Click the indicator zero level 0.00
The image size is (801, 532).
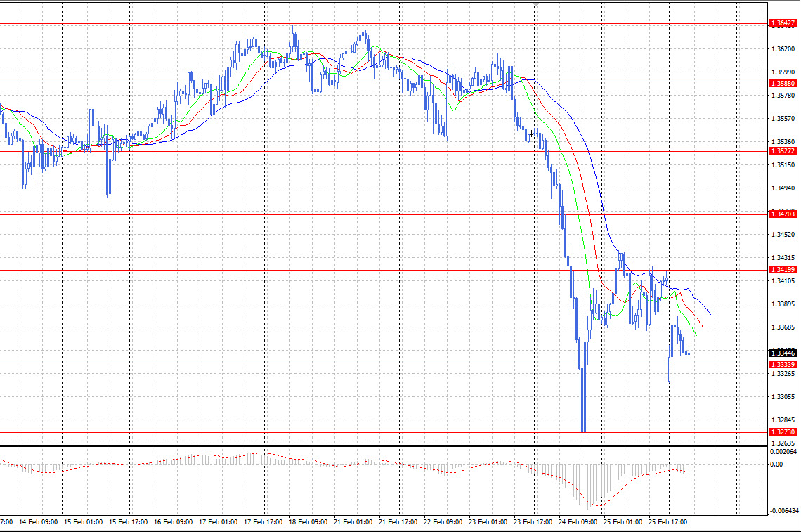tap(776, 464)
